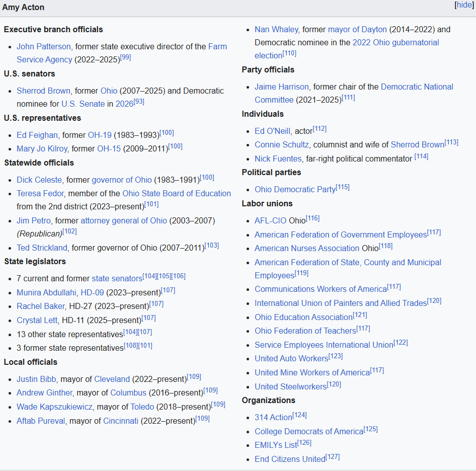Open the Communications Workers of America link
This screenshot has height=471, width=476.
pos(321,289)
